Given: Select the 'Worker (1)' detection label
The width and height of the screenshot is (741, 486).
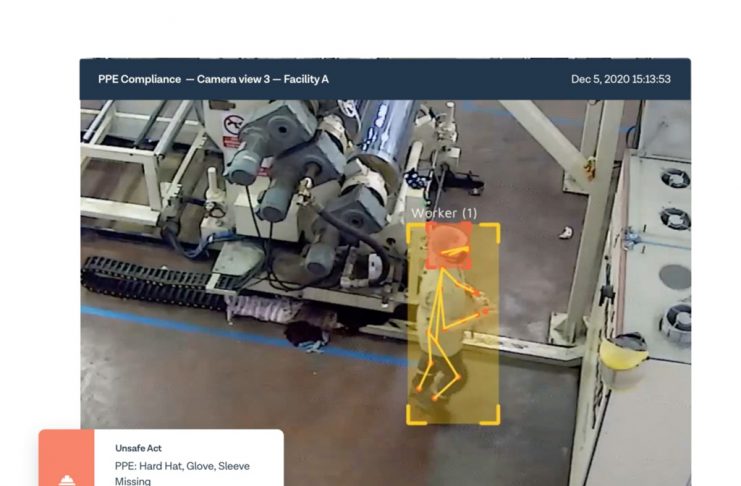Looking at the screenshot, I should tap(444, 213).
